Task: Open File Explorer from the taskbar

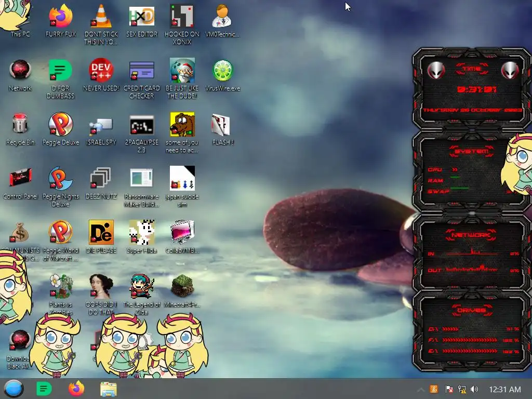Action: tap(109, 389)
